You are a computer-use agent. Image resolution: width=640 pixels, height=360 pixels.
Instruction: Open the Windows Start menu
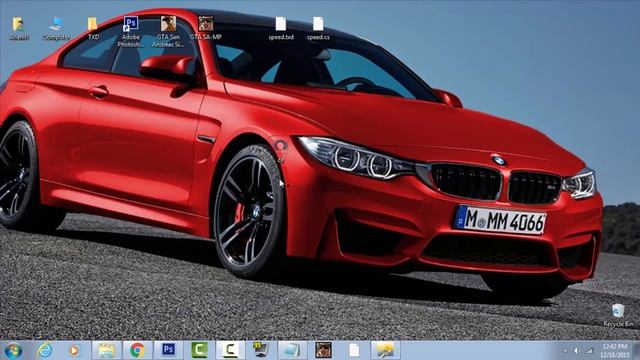click(x=13, y=351)
